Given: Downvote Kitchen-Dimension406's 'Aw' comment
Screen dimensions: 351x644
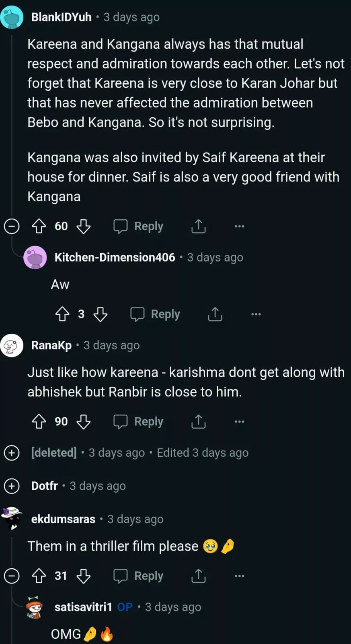Looking at the screenshot, I should click(x=101, y=314).
